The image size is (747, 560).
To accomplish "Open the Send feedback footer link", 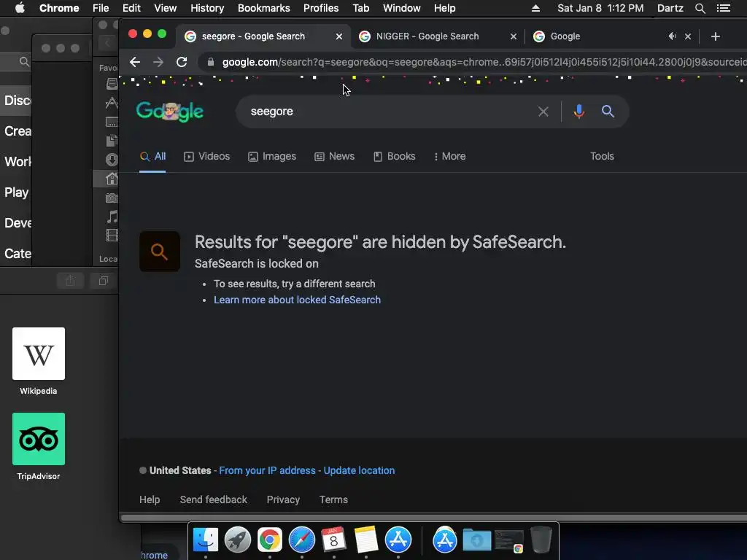I will (214, 499).
